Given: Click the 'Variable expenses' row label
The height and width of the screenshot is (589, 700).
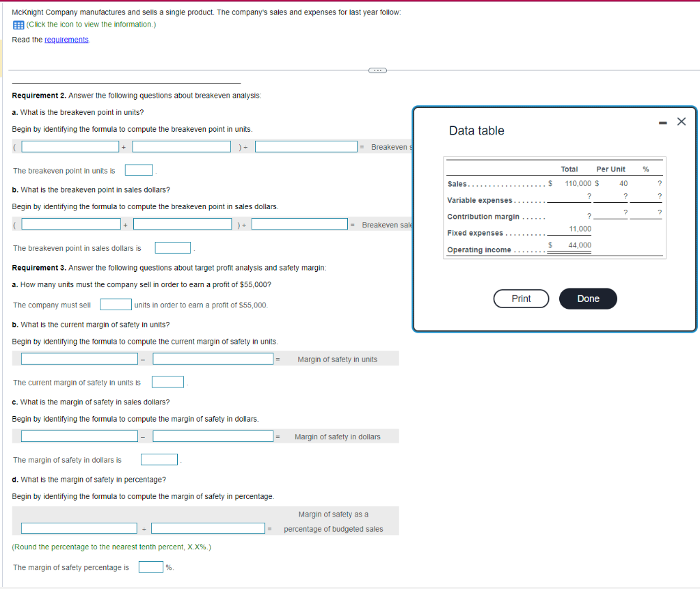Looking at the screenshot, I should (479, 200).
